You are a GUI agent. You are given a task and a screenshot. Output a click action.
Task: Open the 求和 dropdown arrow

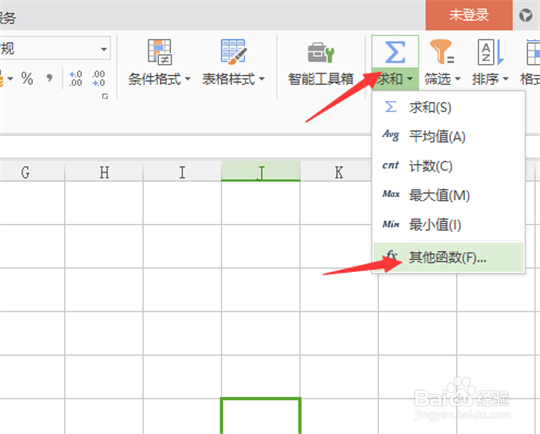410,79
